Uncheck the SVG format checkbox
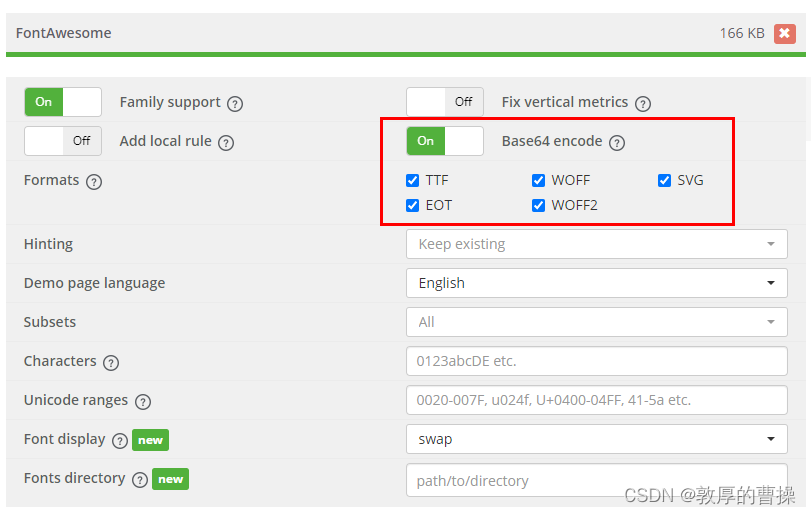Screen dimensions: 811x514 [x=664, y=180]
